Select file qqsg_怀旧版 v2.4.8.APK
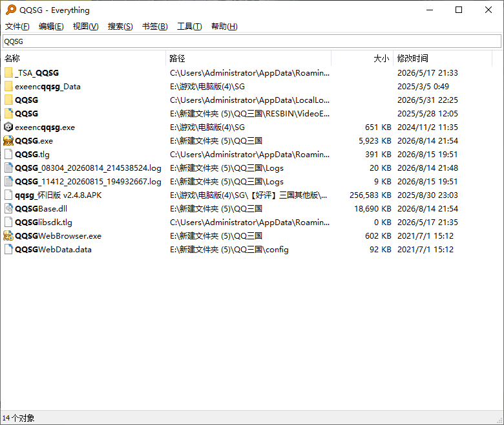Image resolution: width=504 pixels, height=425 pixels. click(58, 195)
